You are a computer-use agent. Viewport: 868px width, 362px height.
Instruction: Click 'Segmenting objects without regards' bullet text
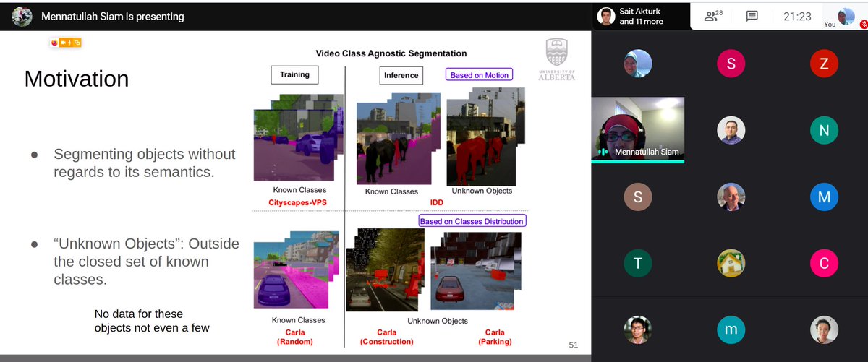145,163
